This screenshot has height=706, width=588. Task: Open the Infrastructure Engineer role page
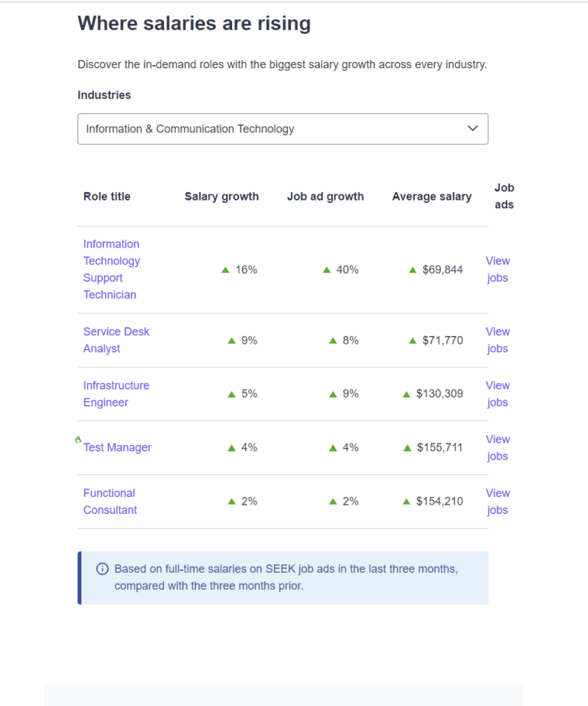pyautogui.click(x=116, y=394)
